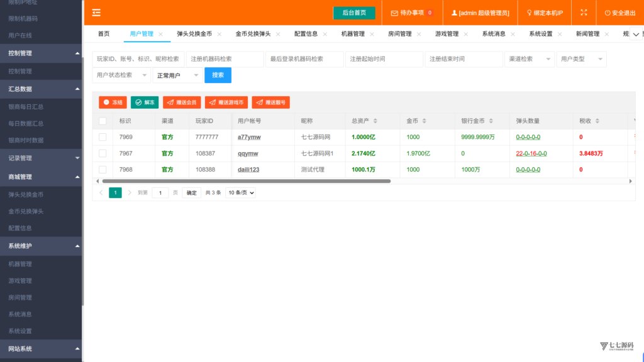Sort by 银行金币 column arrows

[x=491, y=121]
